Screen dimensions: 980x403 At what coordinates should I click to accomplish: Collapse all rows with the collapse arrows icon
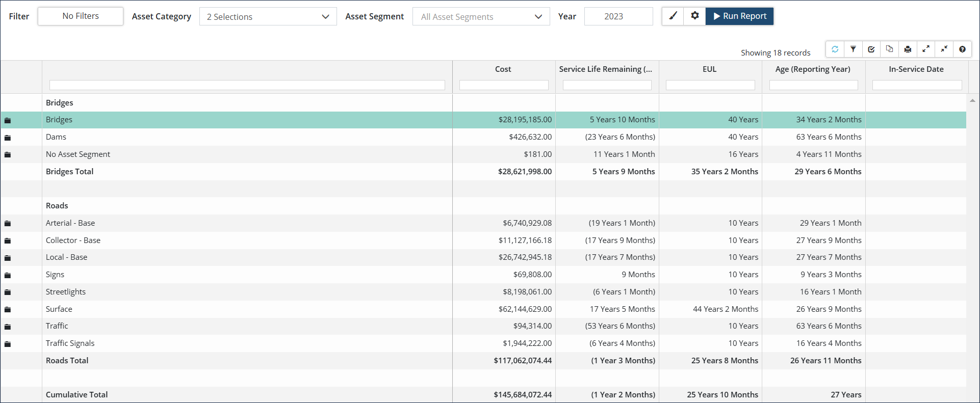tap(944, 49)
